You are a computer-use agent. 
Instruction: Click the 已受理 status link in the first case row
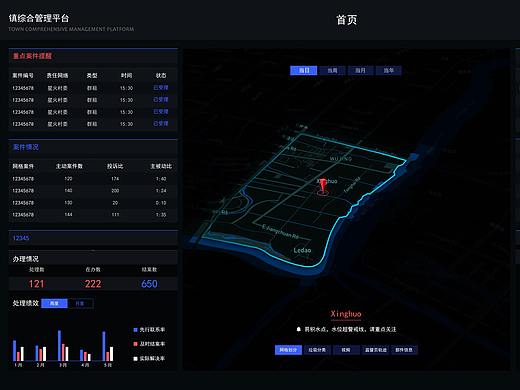161,88
